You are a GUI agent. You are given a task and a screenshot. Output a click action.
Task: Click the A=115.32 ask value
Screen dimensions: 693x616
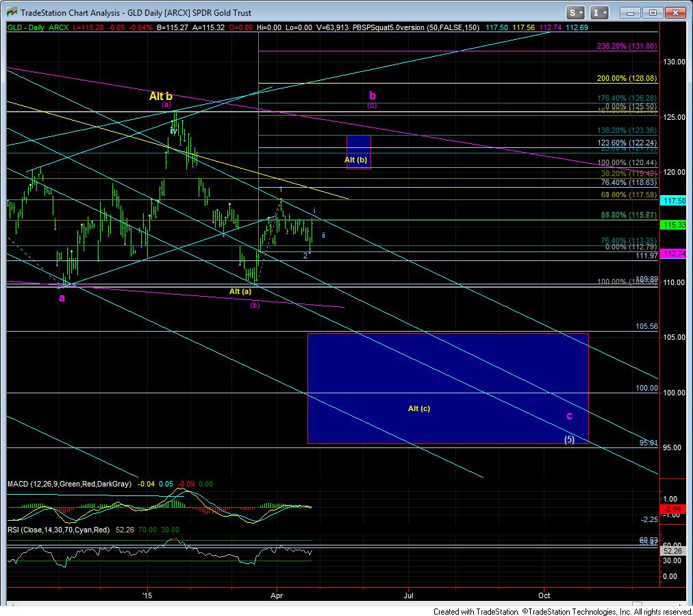pyautogui.click(x=207, y=27)
